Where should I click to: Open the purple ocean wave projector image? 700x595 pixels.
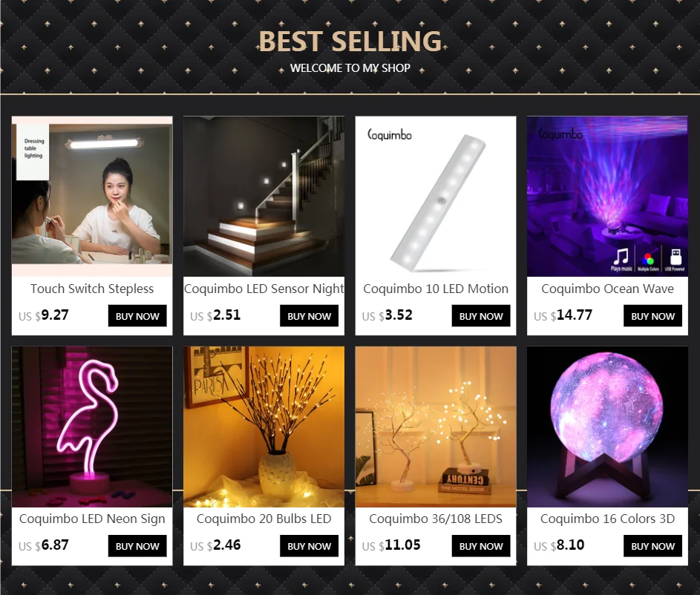[607, 197]
